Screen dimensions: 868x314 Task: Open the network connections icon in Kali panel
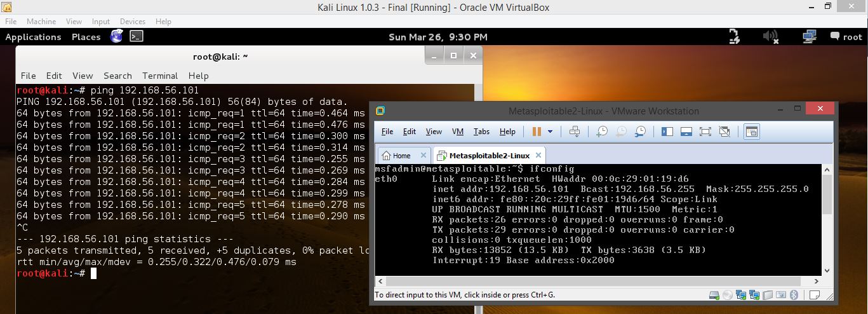[x=809, y=36]
